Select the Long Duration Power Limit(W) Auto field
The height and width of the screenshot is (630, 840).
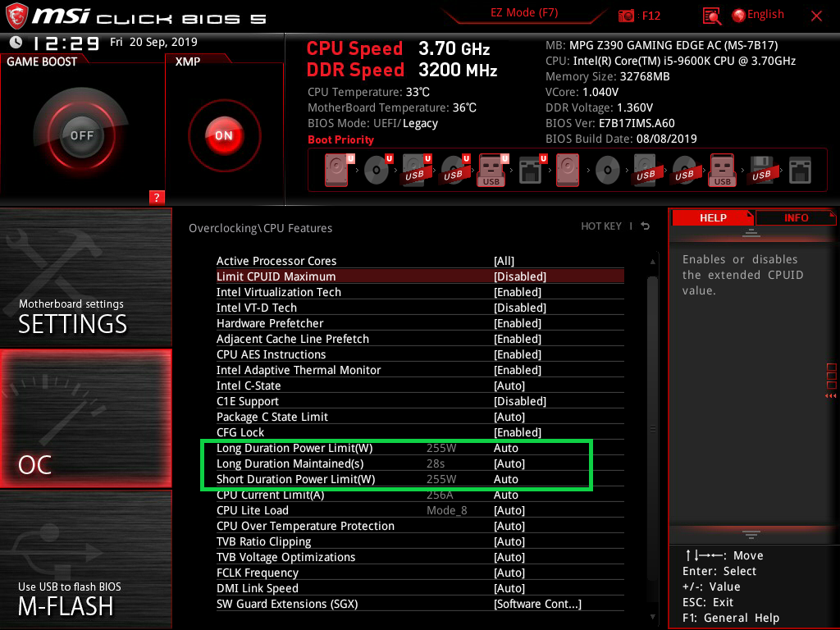click(505, 448)
